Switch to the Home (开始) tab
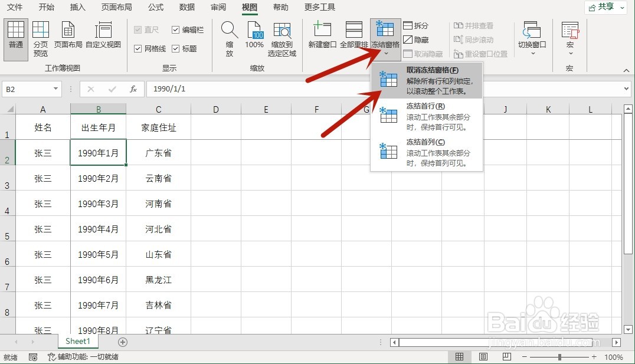 pyautogui.click(x=46, y=7)
